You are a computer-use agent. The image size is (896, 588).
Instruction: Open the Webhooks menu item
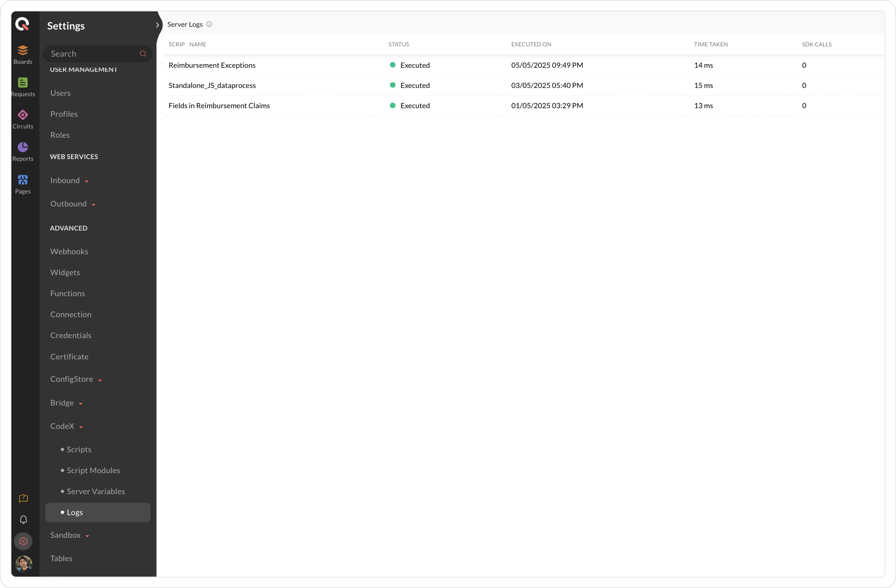coord(69,251)
